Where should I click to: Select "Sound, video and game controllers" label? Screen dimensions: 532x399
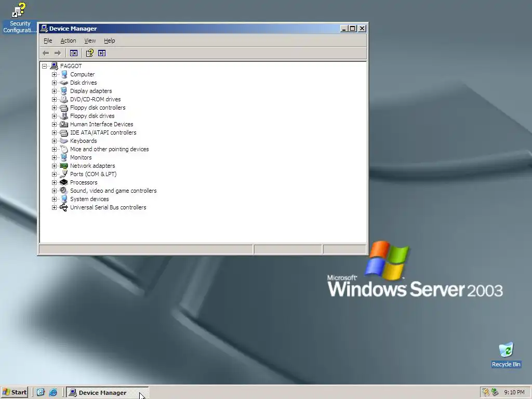(113, 191)
